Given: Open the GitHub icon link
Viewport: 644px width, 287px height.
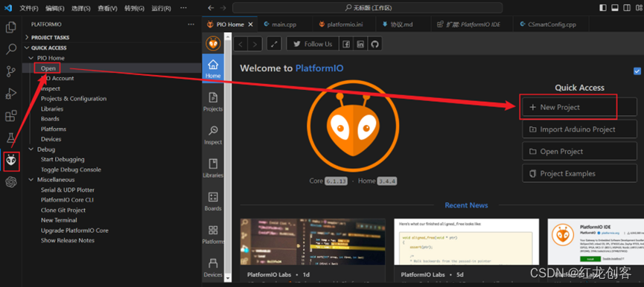Looking at the screenshot, I should point(374,44).
